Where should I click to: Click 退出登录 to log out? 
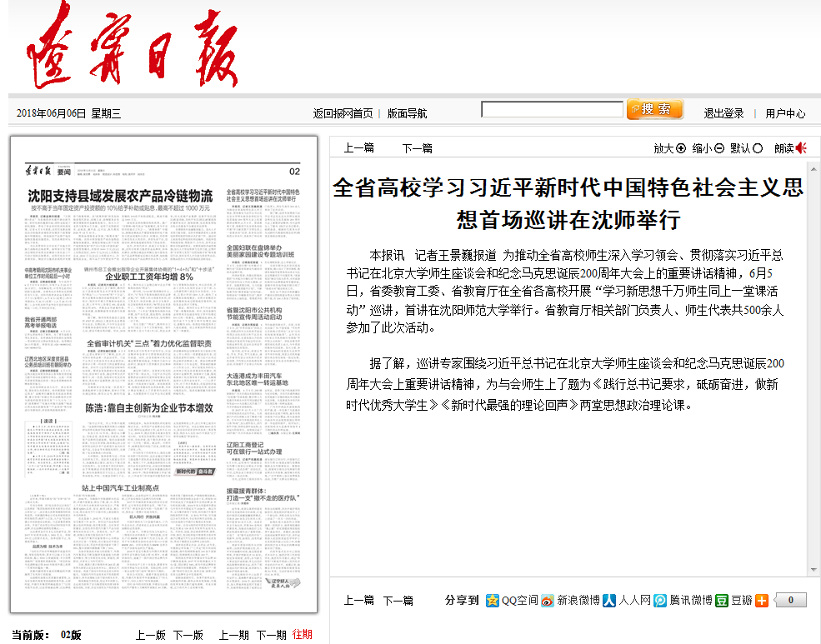click(x=723, y=113)
